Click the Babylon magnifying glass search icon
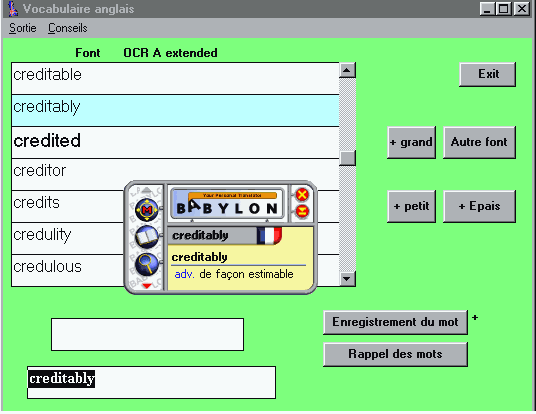This screenshot has height=414, width=536. tap(147, 264)
